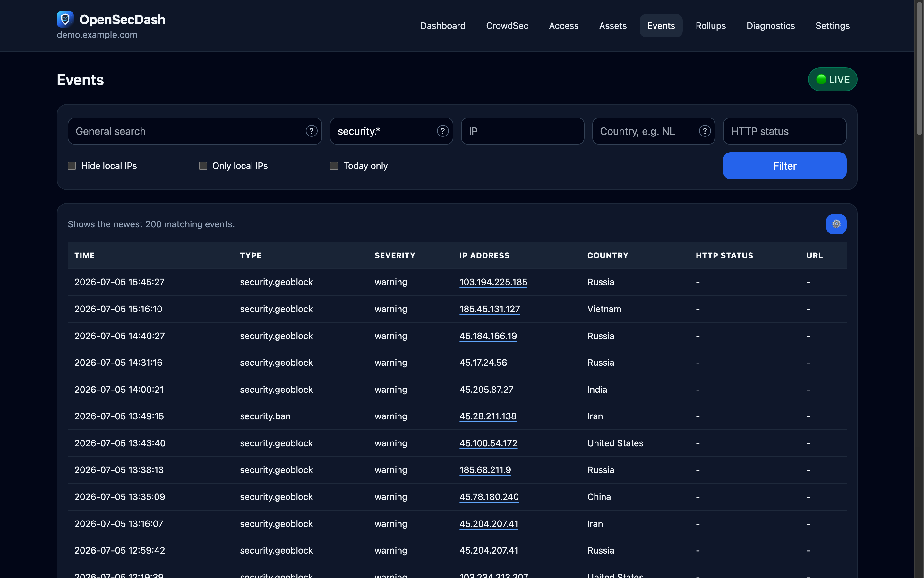Focus the HTTP status input

pos(785,131)
